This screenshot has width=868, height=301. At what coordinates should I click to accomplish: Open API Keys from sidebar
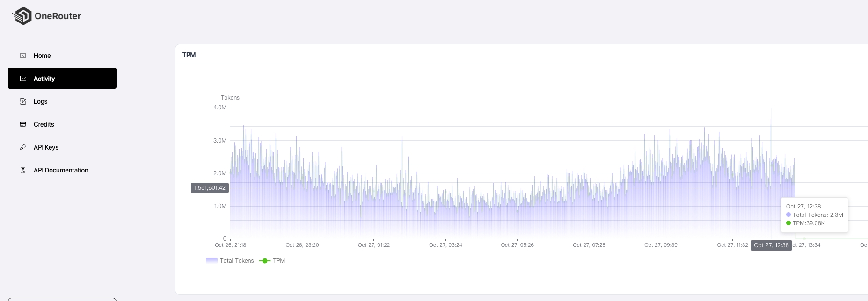tap(46, 147)
